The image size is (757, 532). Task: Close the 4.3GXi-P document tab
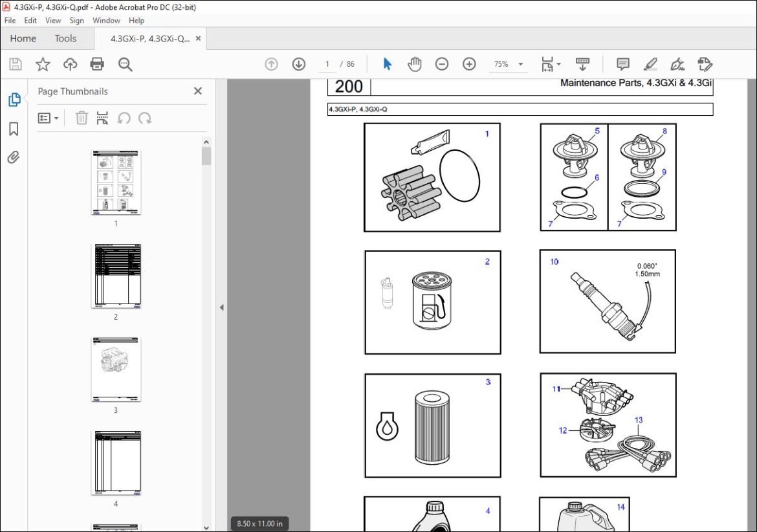(x=198, y=39)
